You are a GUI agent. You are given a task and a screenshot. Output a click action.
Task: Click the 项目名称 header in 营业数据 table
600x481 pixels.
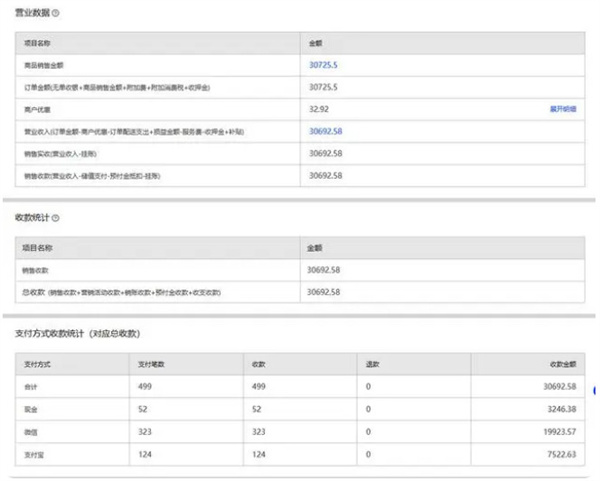point(37,43)
